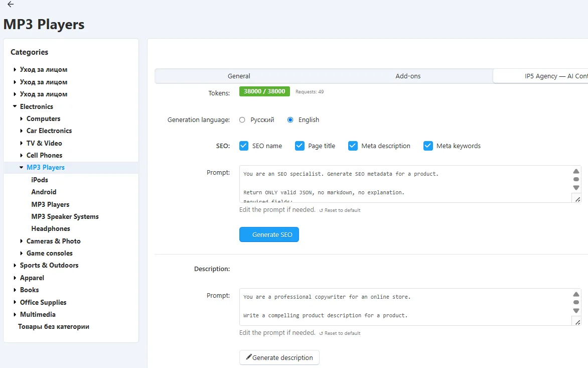Select English as generation language
The width and height of the screenshot is (588, 368).
pyautogui.click(x=290, y=119)
